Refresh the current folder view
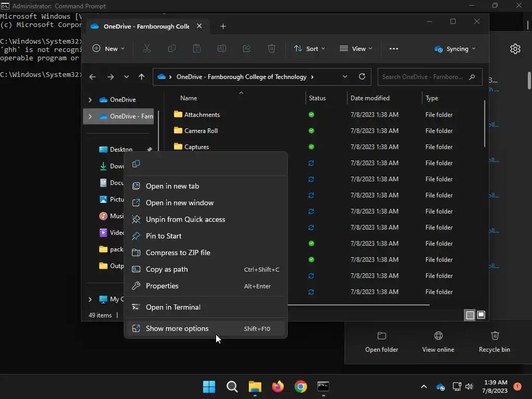The image size is (532, 399). point(362,77)
